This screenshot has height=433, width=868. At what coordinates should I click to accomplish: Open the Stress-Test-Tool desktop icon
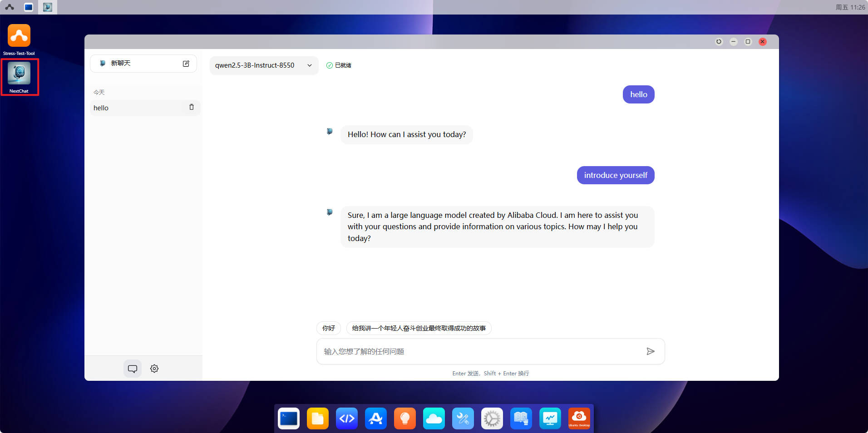click(x=19, y=35)
